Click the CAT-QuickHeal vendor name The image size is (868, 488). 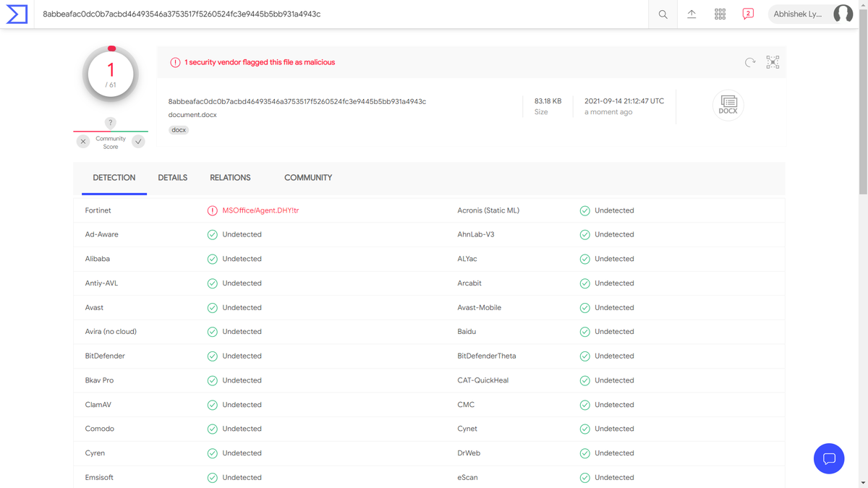coord(483,380)
